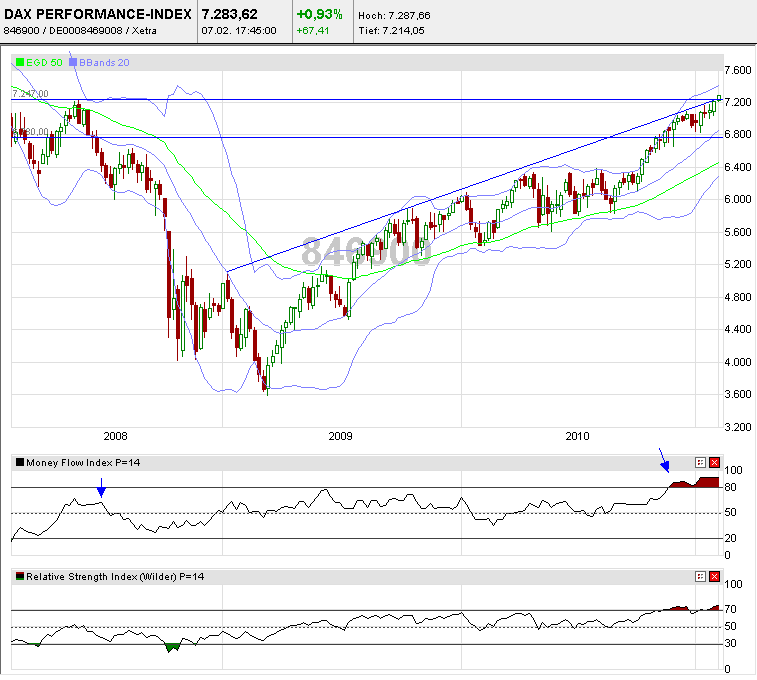This screenshot has height=680, width=757.
Task: Click the price value 7.283,62
Action: click(229, 14)
